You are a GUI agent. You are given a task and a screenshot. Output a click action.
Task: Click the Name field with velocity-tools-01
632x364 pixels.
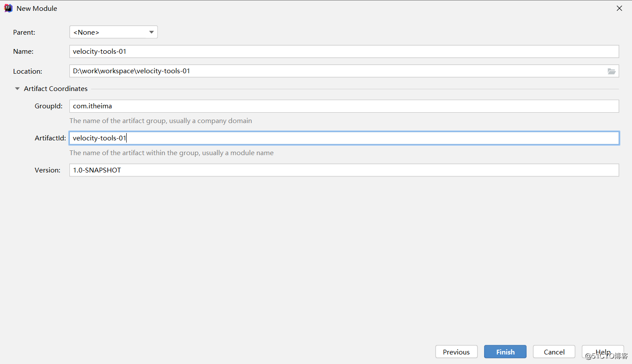point(344,52)
